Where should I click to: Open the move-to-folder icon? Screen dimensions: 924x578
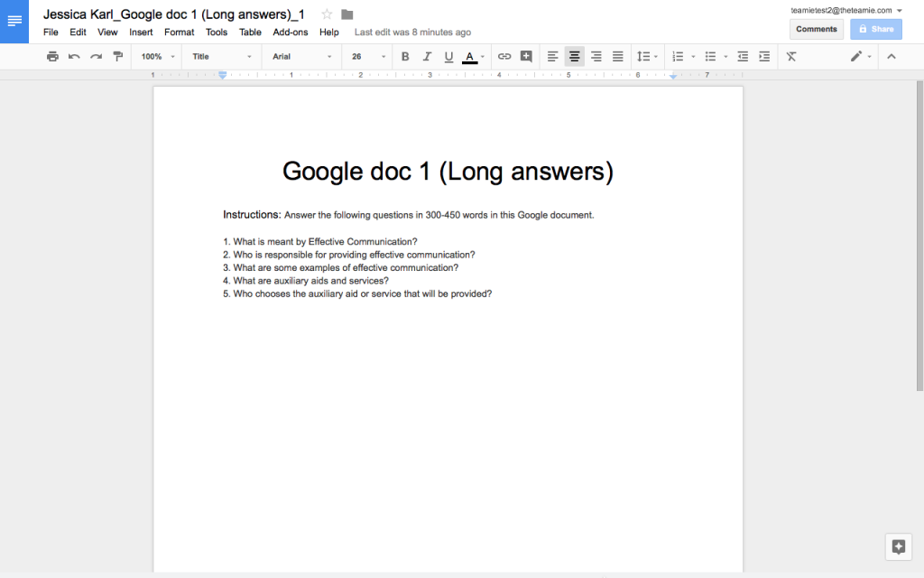pyautogui.click(x=347, y=14)
